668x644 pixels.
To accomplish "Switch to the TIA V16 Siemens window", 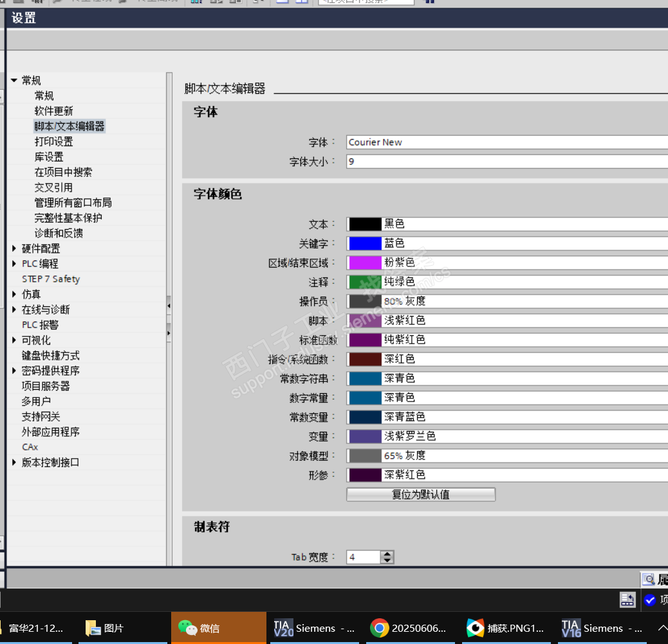I will click(602, 628).
